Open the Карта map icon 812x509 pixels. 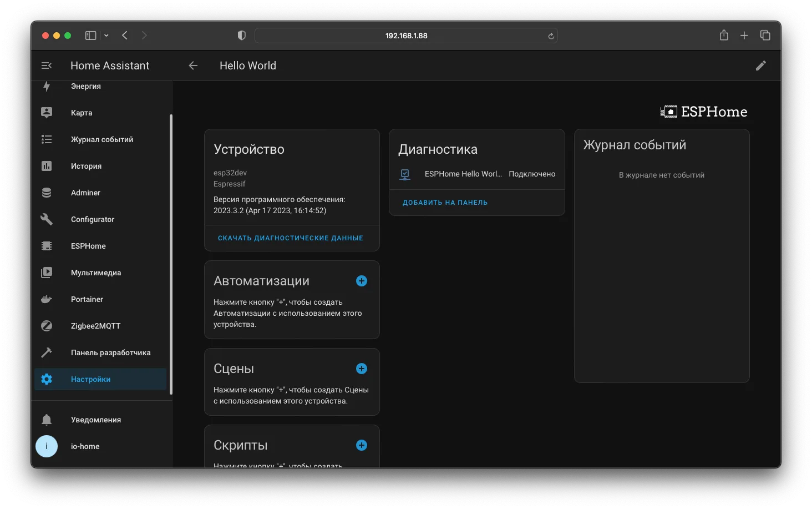pyautogui.click(x=47, y=113)
